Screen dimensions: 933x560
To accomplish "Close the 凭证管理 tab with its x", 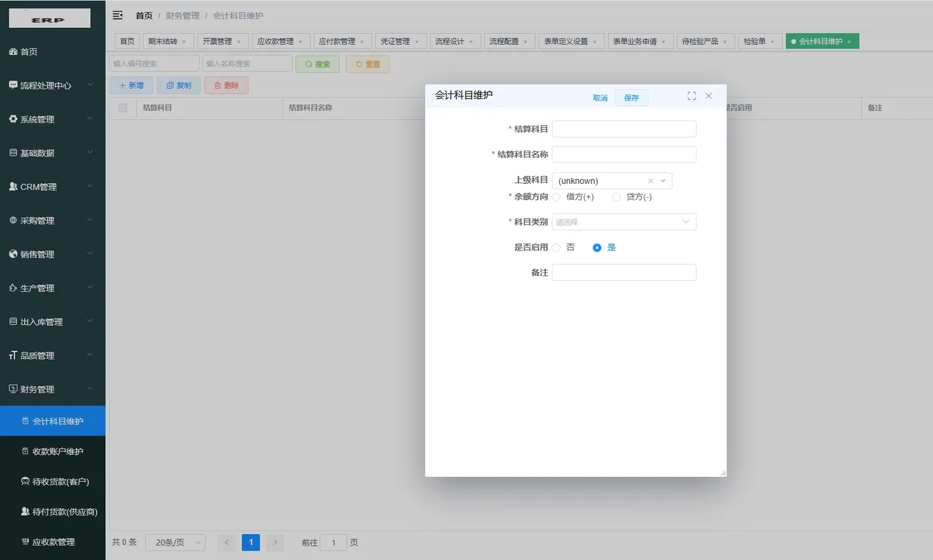I will [417, 41].
